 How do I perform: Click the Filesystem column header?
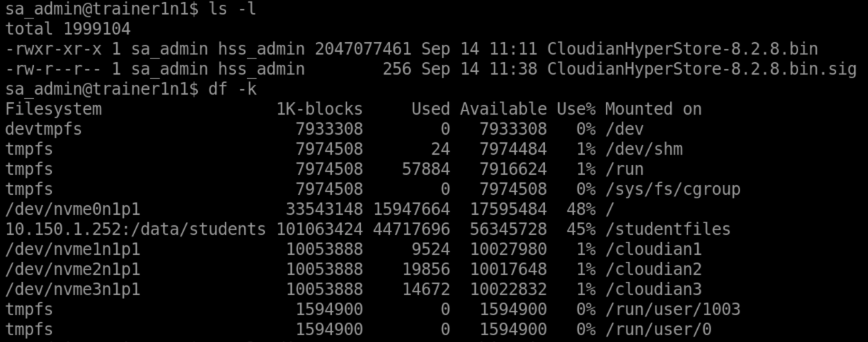tap(53, 109)
